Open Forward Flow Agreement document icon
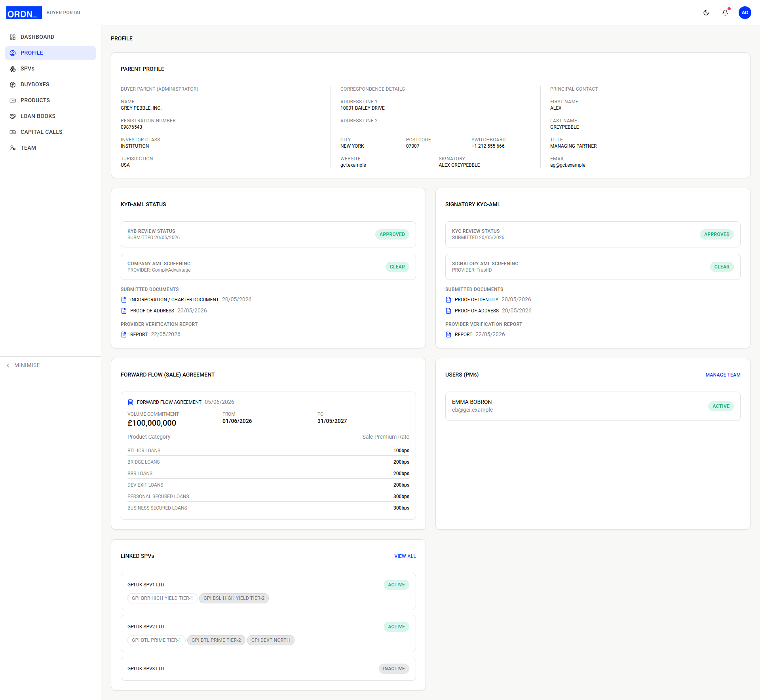Viewport: 760px width, 700px height. pos(131,402)
